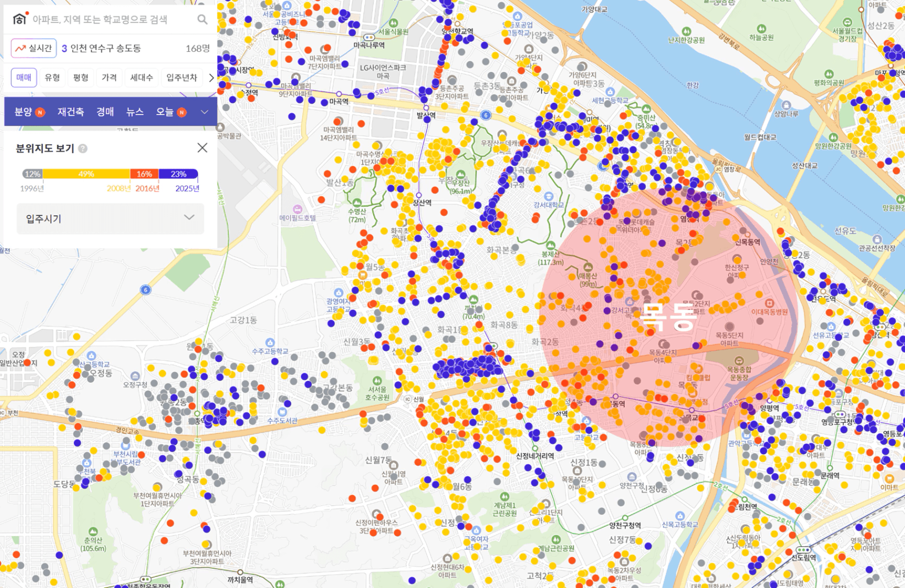Show more filters with right arrow
905x588 pixels.
(211, 78)
